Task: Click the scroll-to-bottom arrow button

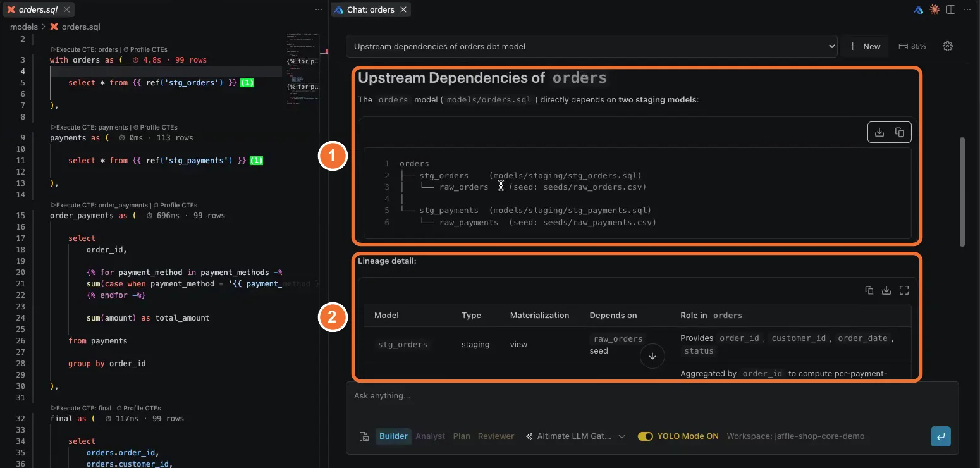Action: [x=652, y=356]
